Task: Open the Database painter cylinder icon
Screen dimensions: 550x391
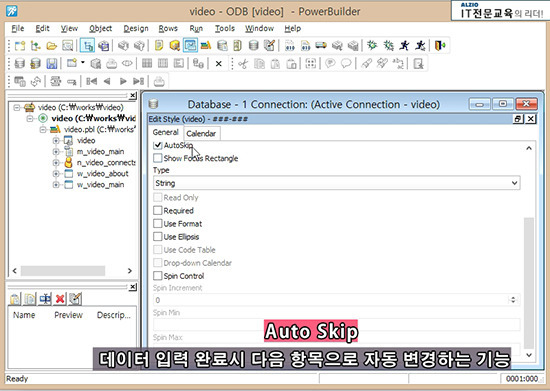Action: tap(253, 46)
